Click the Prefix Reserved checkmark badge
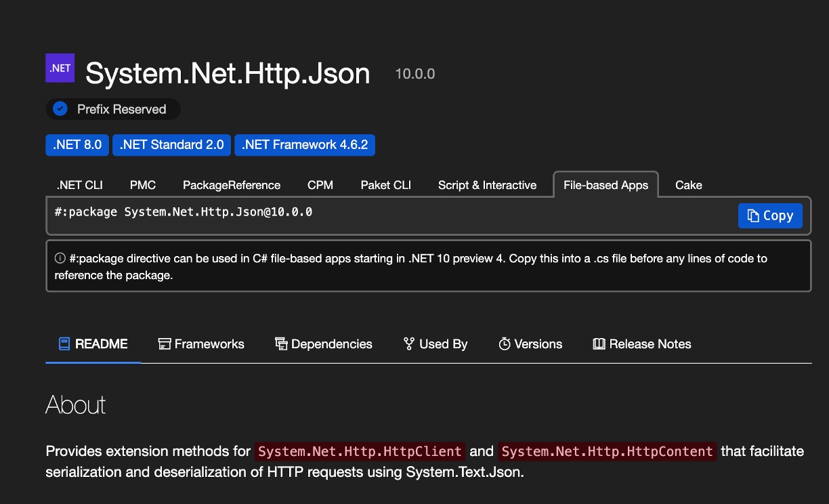Image resolution: width=829 pixels, height=504 pixels. pyautogui.click(x=60, y=109)
